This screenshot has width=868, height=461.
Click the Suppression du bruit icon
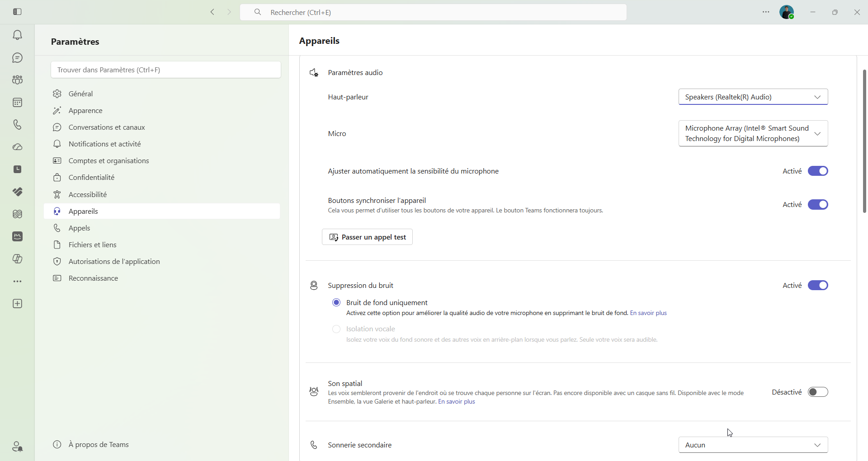pyautogui.click(x=314, y=286)
